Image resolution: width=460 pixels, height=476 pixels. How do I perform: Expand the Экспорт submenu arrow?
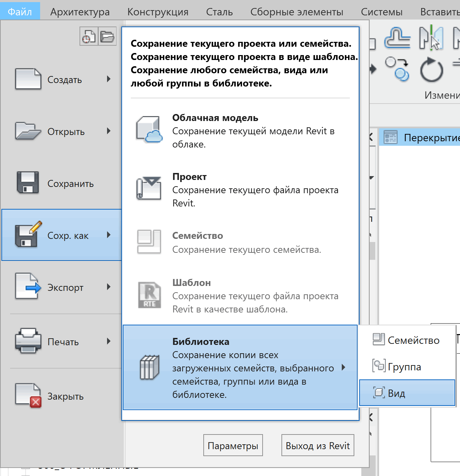(109, 287)
